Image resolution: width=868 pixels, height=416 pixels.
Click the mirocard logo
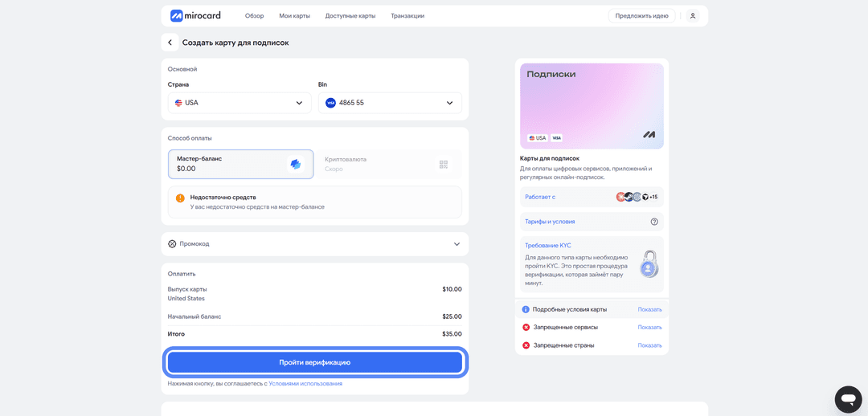pyautogui.click(x=195, y=15)
